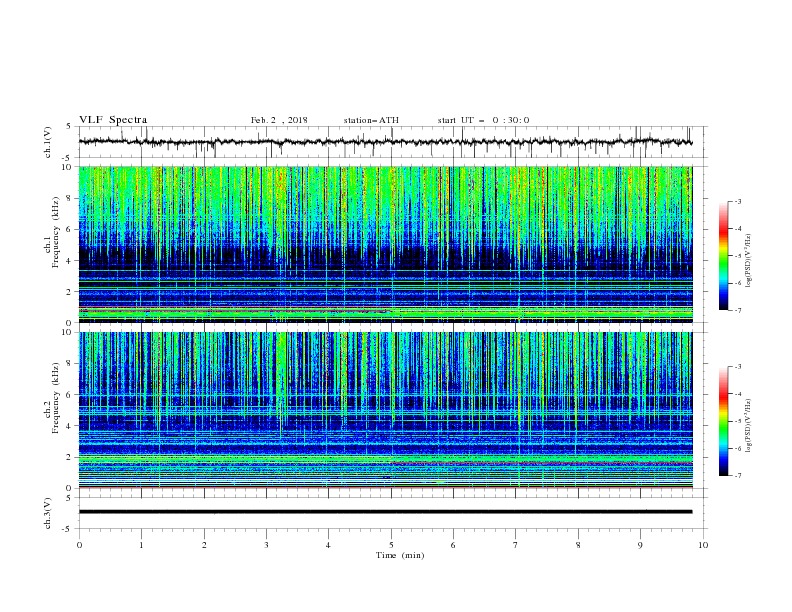Click the "-5" tick on ch.3(V) axis
Screen dimensions: 792x612
68,529
